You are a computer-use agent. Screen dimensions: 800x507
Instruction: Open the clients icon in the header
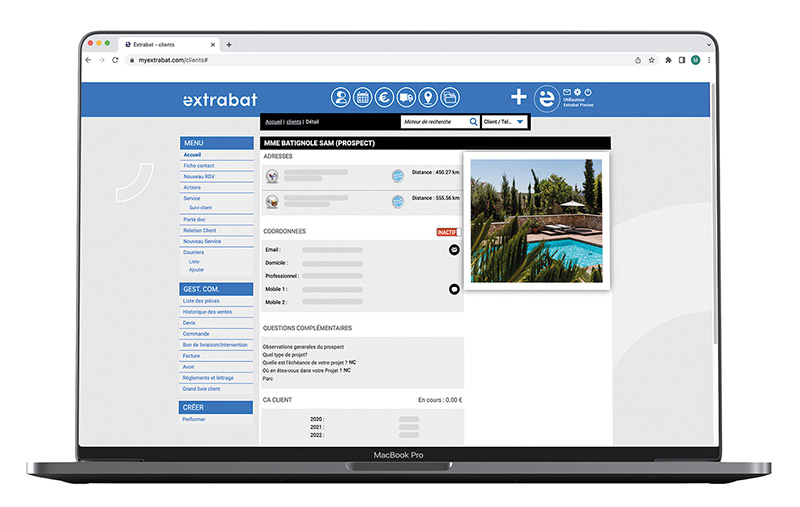tap(340, 97)
